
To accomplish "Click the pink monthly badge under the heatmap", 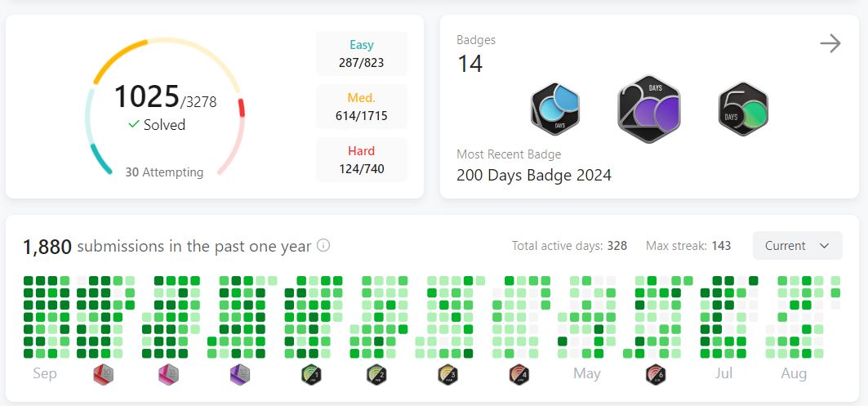I will [x=168, y=375].
